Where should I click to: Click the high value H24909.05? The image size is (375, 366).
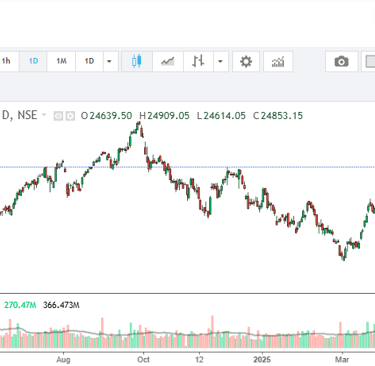[x=164, y=116]
